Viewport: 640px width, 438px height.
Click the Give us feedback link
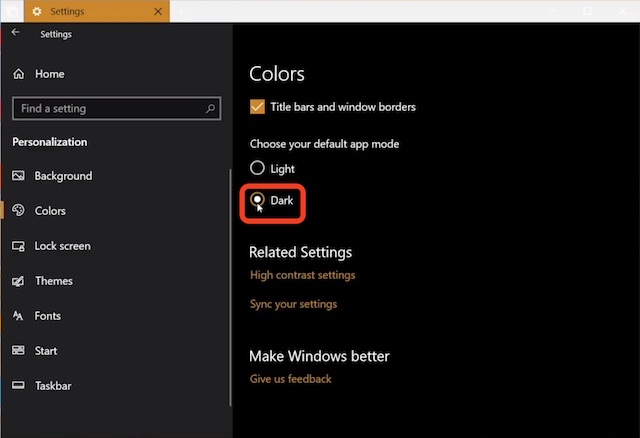point(291,379)
